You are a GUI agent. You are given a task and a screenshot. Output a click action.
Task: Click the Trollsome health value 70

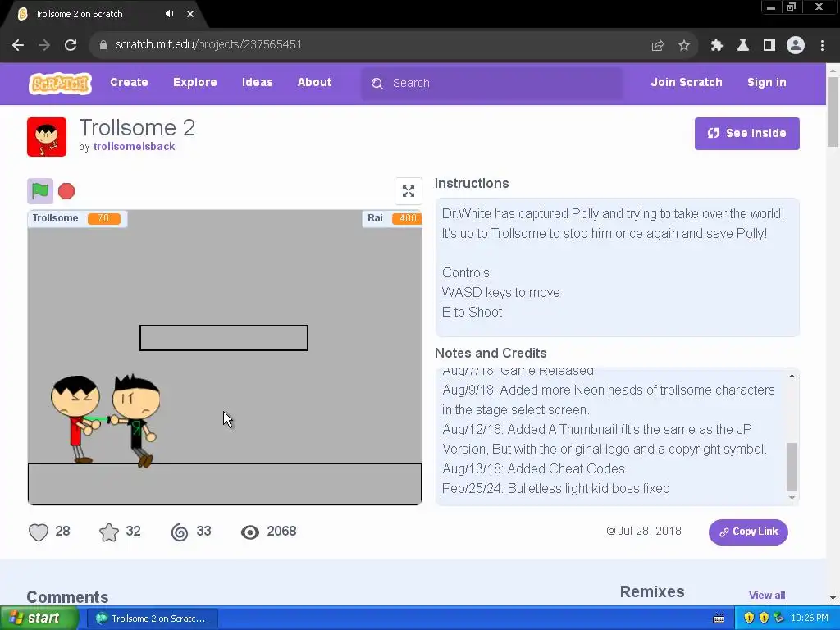point(104,218)
